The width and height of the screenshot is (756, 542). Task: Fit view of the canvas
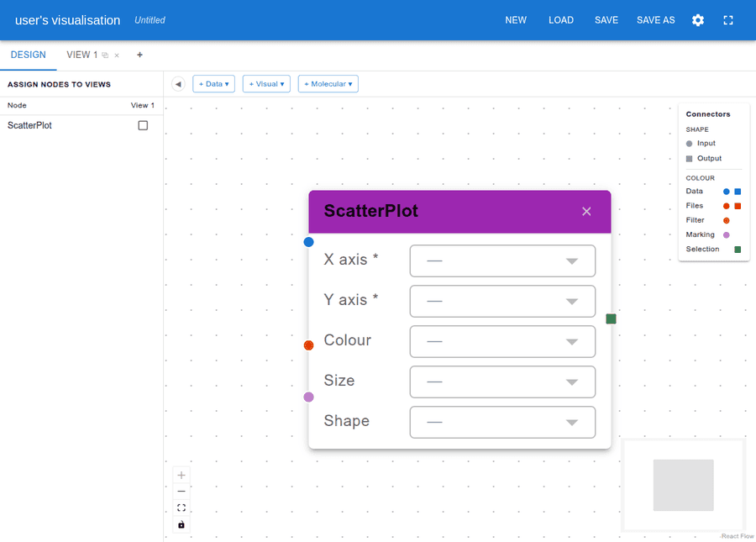click(181, 508)
